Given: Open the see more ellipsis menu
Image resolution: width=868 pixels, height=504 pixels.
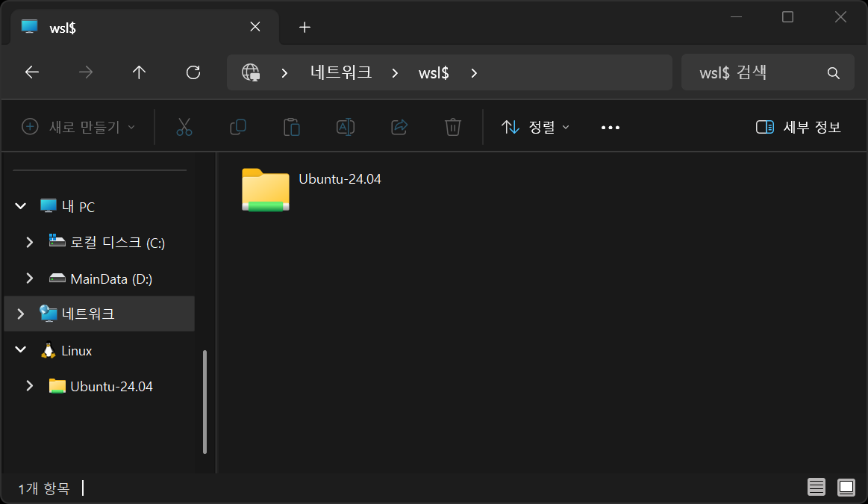Looking at the screenshot, I should [x=610, y=128].
